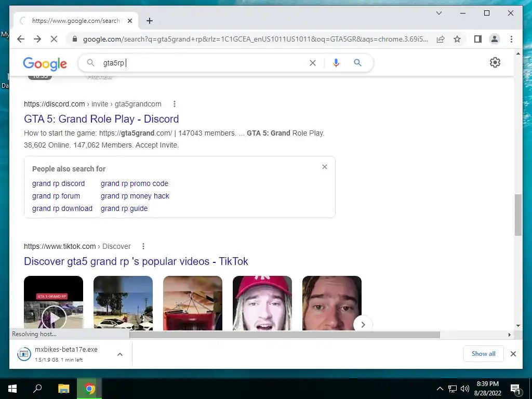The image size is (532, 399).
Task: Open options for the TikTok result
Action: click(143, 246)
